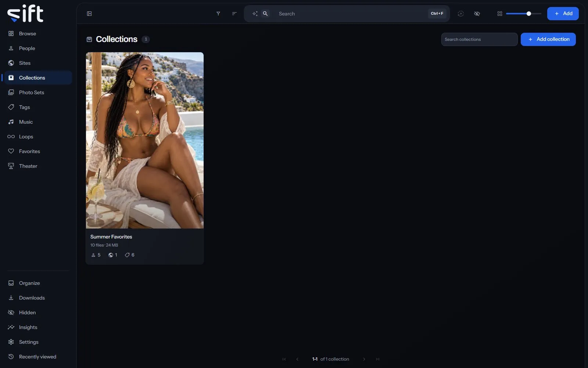Click the sites count icon on Summer Favorites
Viewport: 588px width, 368px height.
[x=111, y=255]
